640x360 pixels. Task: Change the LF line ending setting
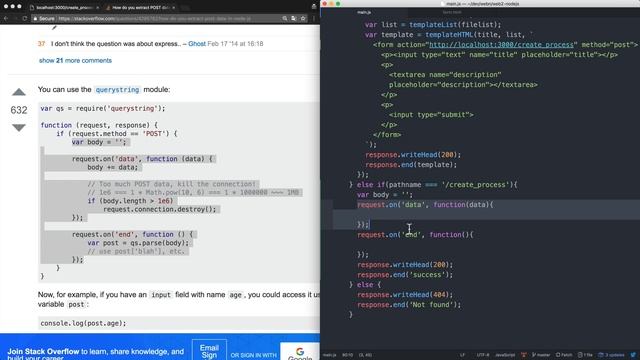point(462,355)
